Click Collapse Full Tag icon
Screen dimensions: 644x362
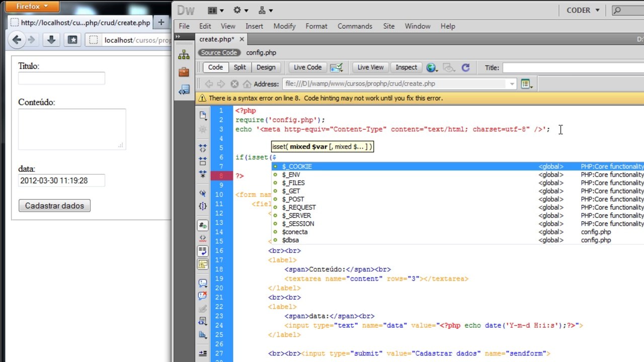[203, 148]
